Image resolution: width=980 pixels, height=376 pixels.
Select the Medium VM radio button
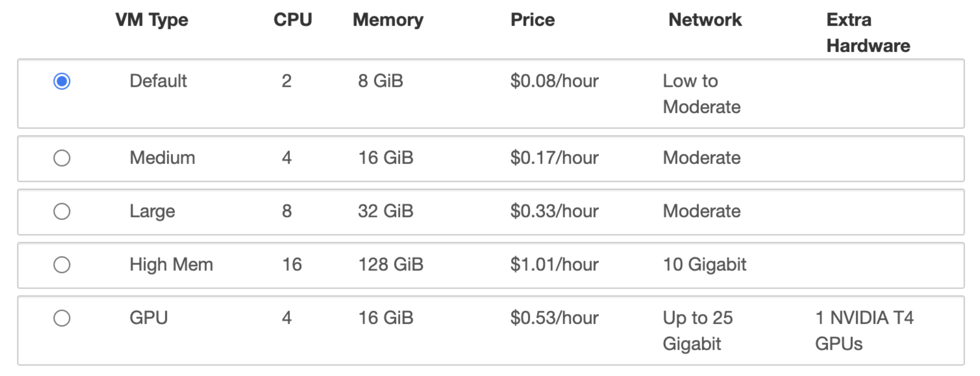[62, 158]
